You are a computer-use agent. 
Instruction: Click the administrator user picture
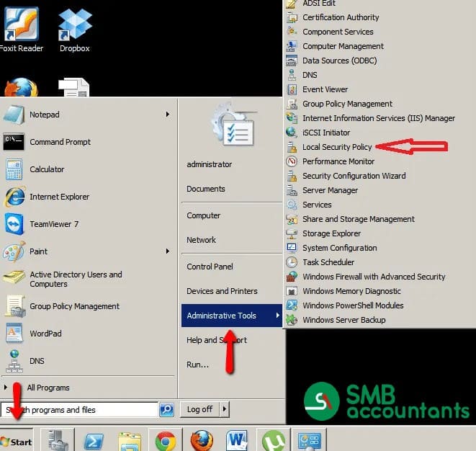(233, 126)
